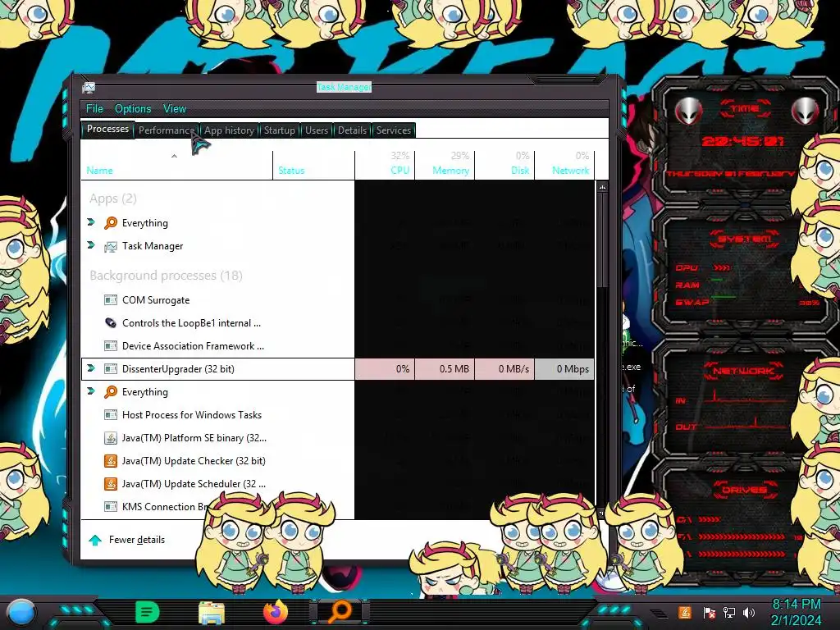Click the Java Update Scheduler icon

click(111, 484)
